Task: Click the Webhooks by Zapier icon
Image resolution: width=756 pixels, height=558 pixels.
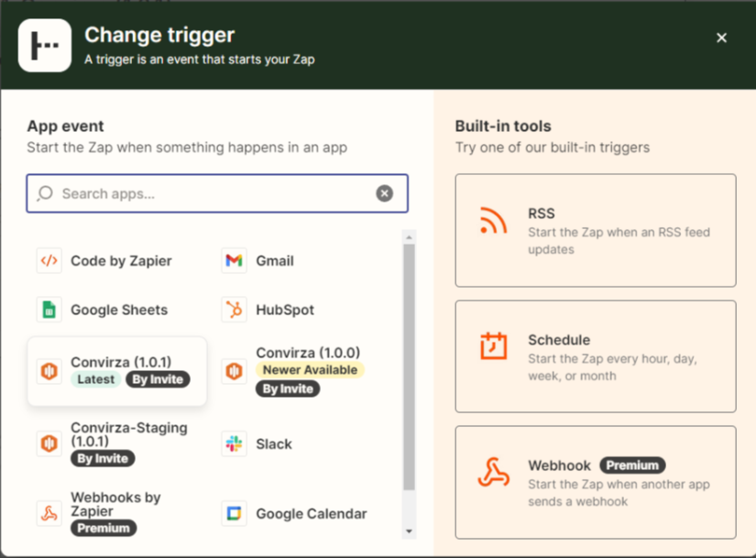Action: coord(49,514)
